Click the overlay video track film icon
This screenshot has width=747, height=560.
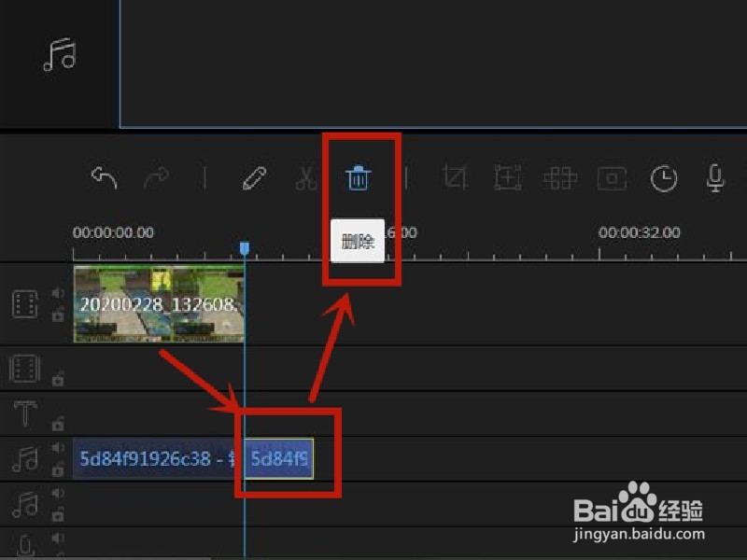pyautogui.click(x=25, y=368)
